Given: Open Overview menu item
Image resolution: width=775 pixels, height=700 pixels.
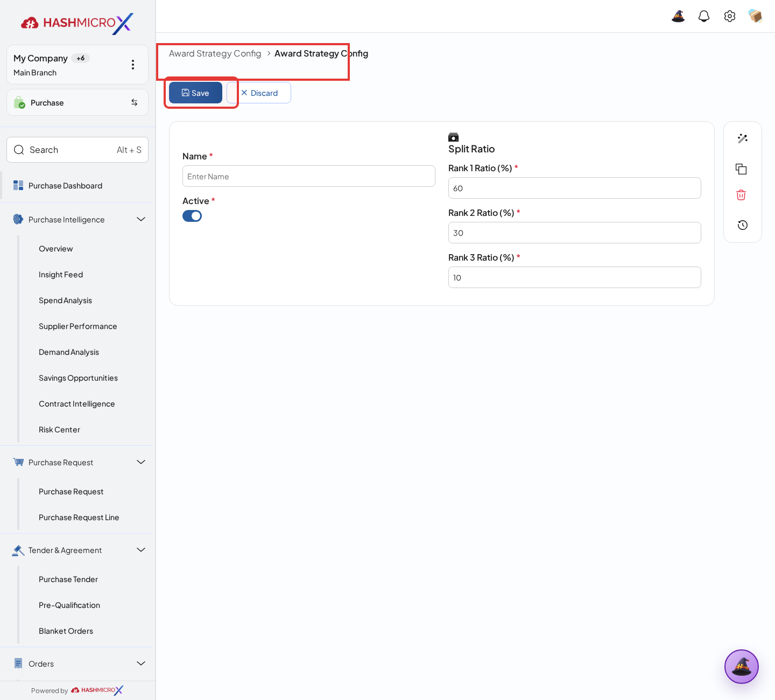Looking at the screenshot, I should pyautogui.click(x=55, y=249).
